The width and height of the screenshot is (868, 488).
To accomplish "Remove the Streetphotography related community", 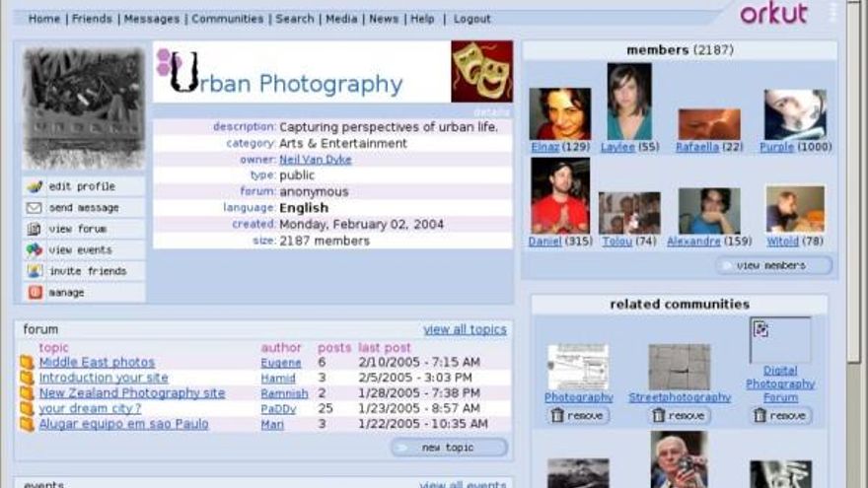I will [680, 416].
